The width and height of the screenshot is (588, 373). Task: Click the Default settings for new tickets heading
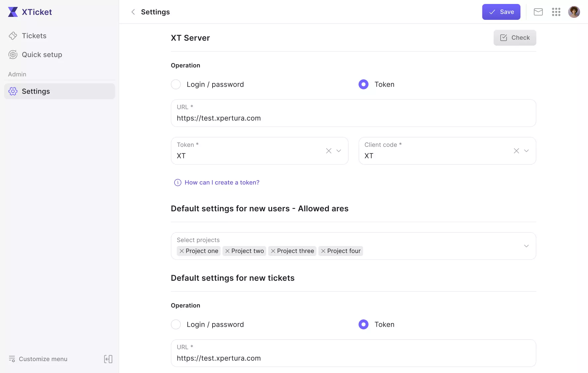[x=233, y=278]
